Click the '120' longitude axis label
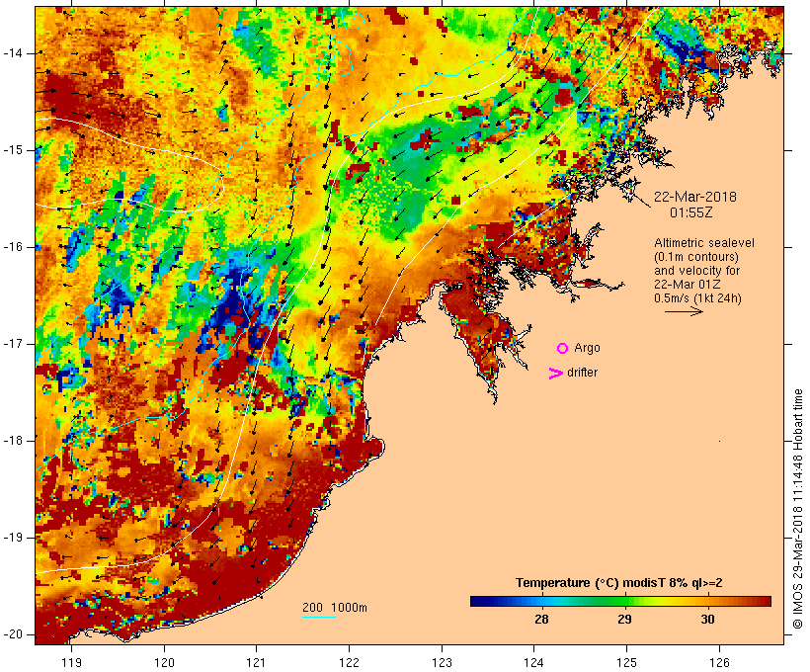The width and height of the screenshot is (810, 672). tap(164, 662)
